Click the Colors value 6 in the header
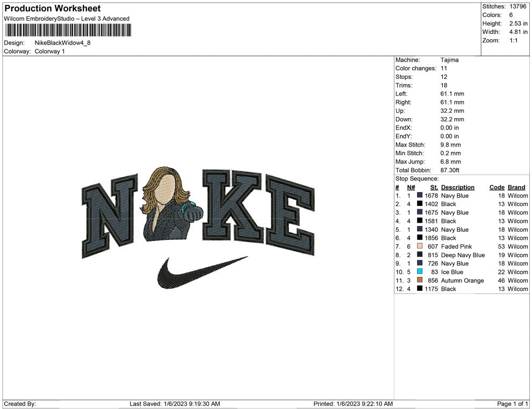Screen dimensions: 532x409 point(511,15)
